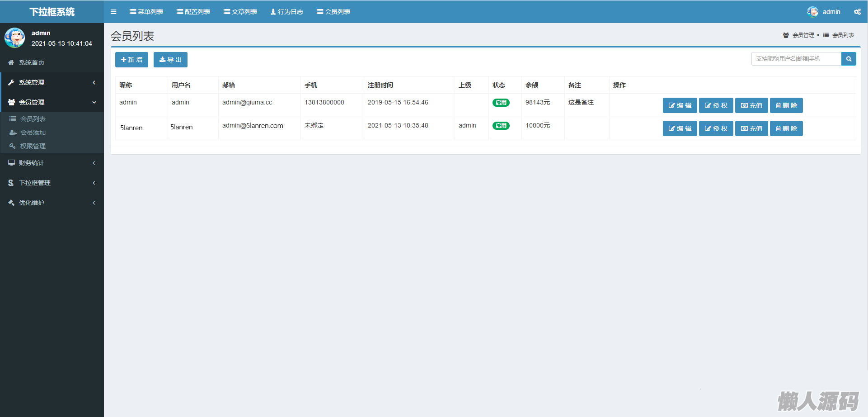Open 会员添加 in sidebar submenu
Image resolution: width=868 pixels, height=417 pixels.
33,133
